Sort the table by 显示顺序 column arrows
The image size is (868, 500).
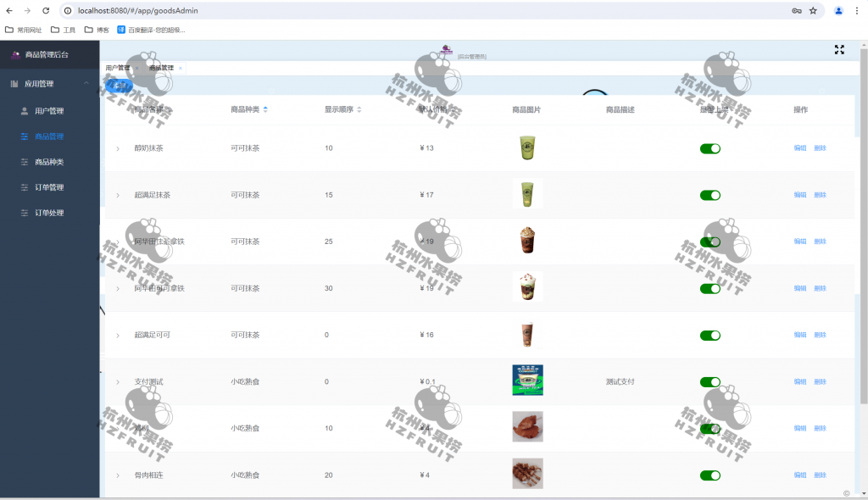tap(359, 110)
